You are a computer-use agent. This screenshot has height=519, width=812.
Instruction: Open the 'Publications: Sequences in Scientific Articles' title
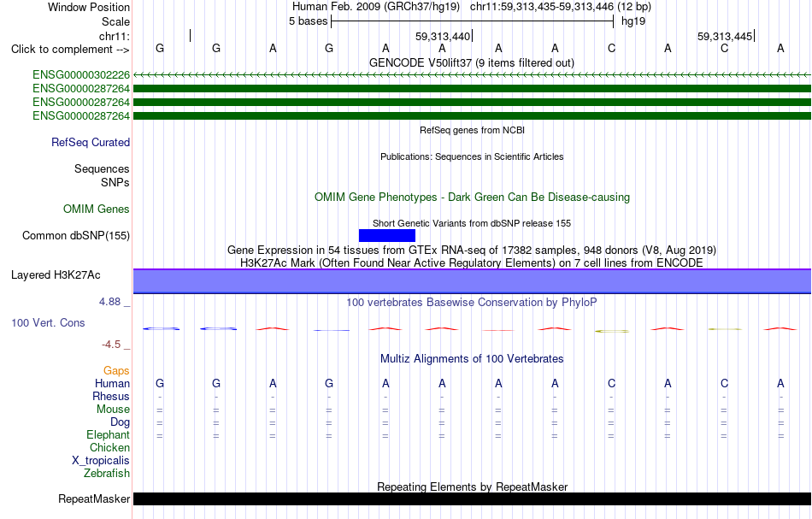tap(472, 156)
